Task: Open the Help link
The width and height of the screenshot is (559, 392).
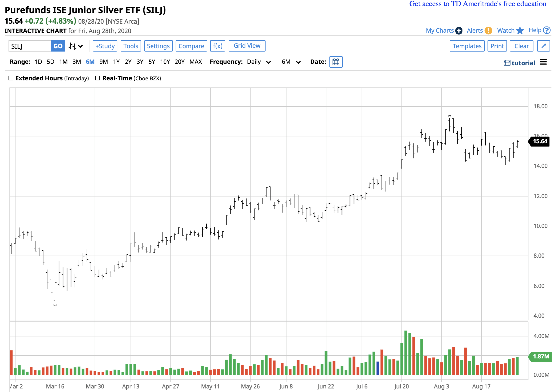Action: 535,30
